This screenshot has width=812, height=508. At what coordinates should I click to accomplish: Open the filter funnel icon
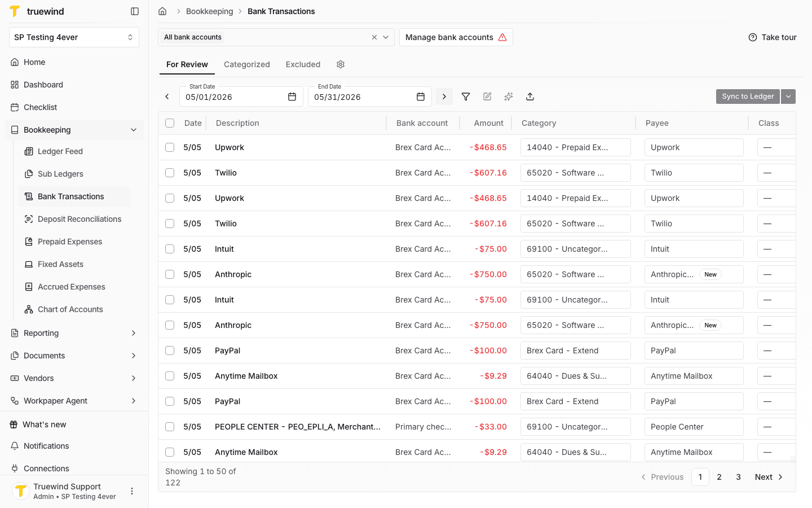(x=466, y=97)
